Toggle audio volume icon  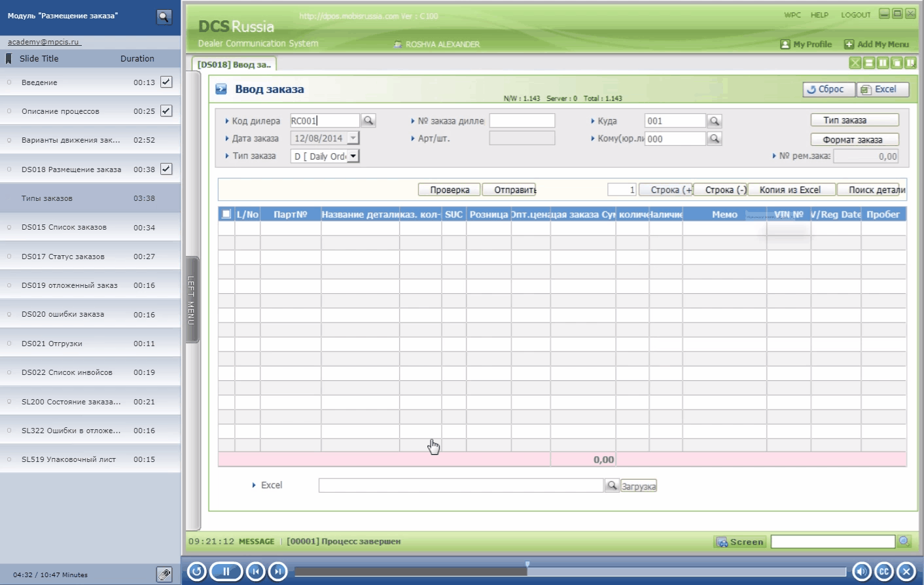click(x=862, y=571)
